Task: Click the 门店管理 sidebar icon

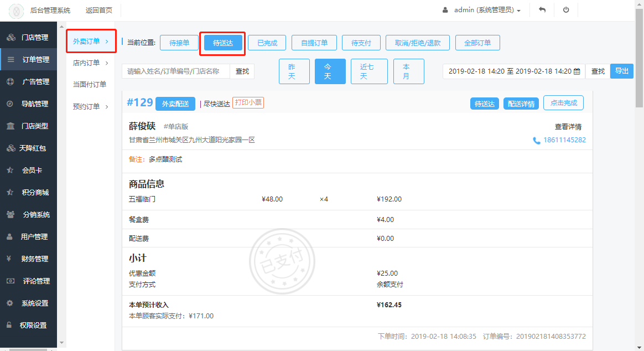Action: (11, 38)
